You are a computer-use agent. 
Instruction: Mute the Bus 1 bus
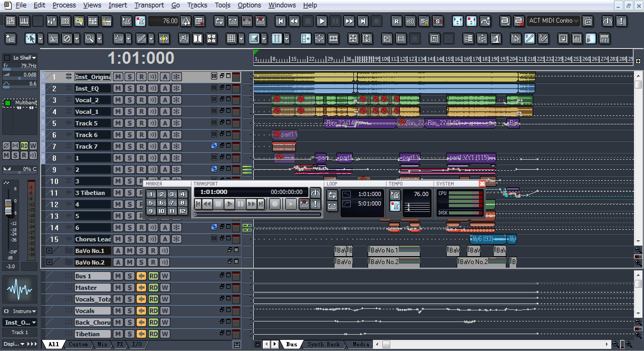118,276
